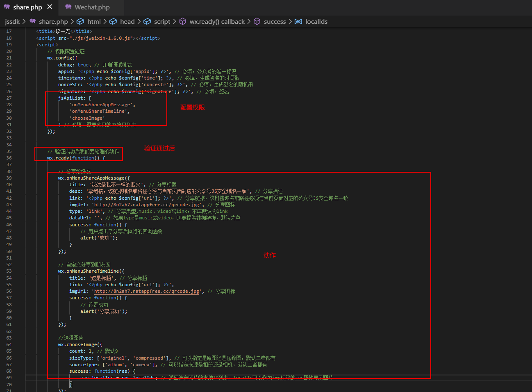
Task: Click PHP file icon in breadcrumb bar
Action: pyautogui.click(x=33, y=21)
